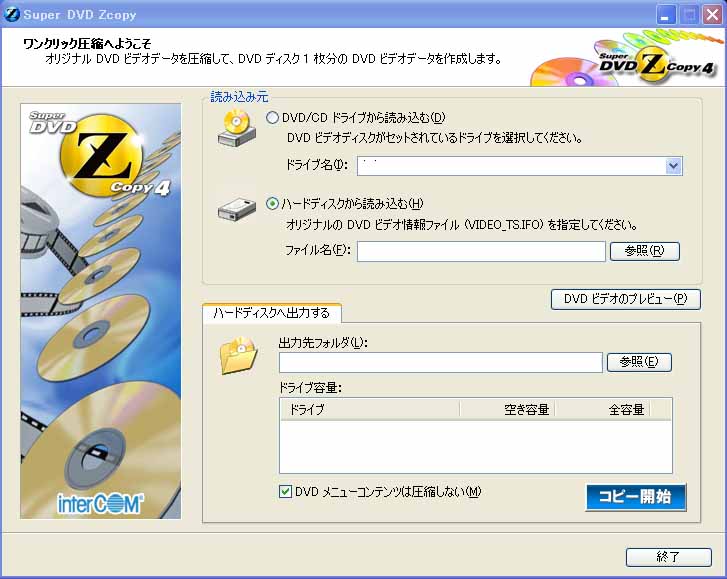Click the ドライブ容量: label
The width and height of the screenshot is (727, 579).
(x=310, y=388)
